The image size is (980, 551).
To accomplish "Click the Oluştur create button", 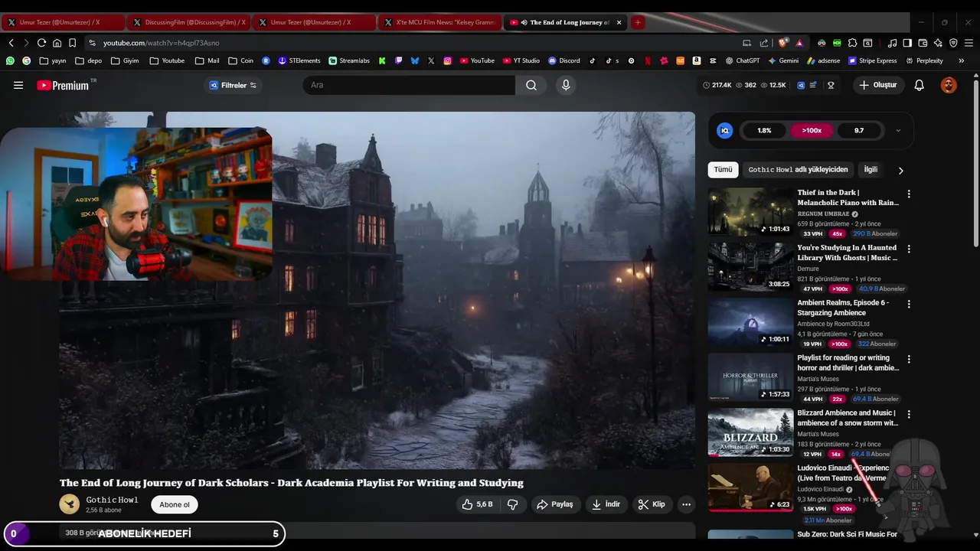I will pyautogui.click(x=877, y=85).
